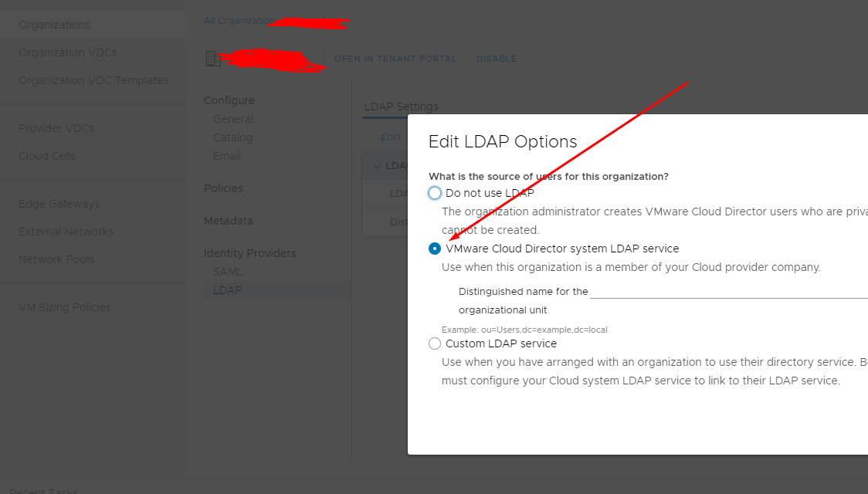The height and width of the screenshot is (494, 868).
Task: Click the Configure heading
Action: click(229, 100)
